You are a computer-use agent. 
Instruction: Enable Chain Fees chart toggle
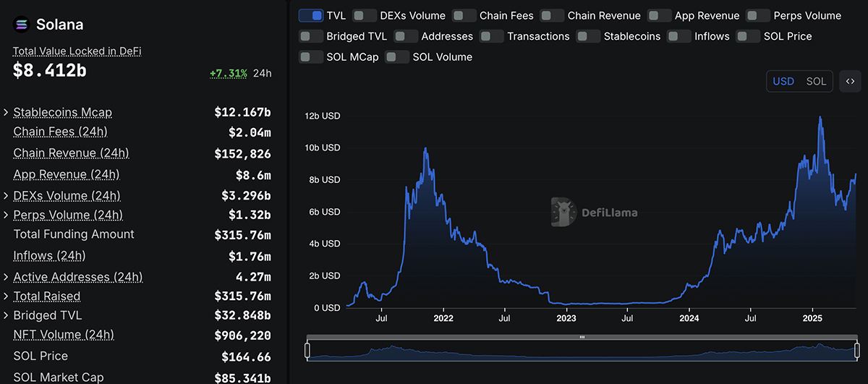(x=464, y=15)
